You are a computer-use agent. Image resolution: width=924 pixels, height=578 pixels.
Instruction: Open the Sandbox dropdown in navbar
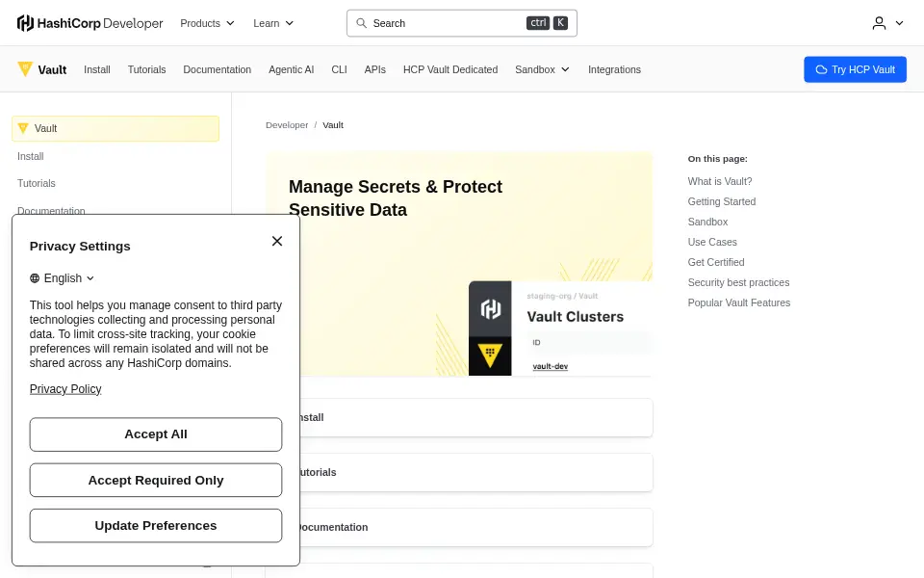click(x=542, y=69)
